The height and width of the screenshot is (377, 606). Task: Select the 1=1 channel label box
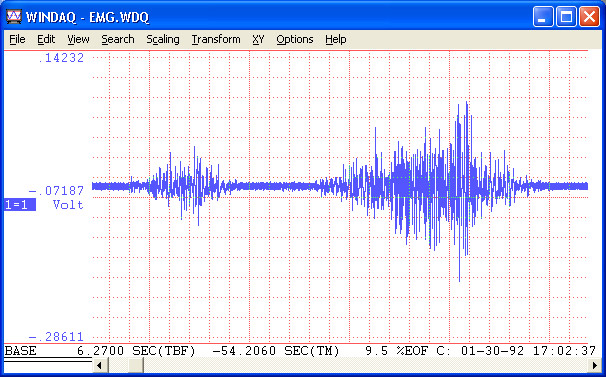coord(20,205)
